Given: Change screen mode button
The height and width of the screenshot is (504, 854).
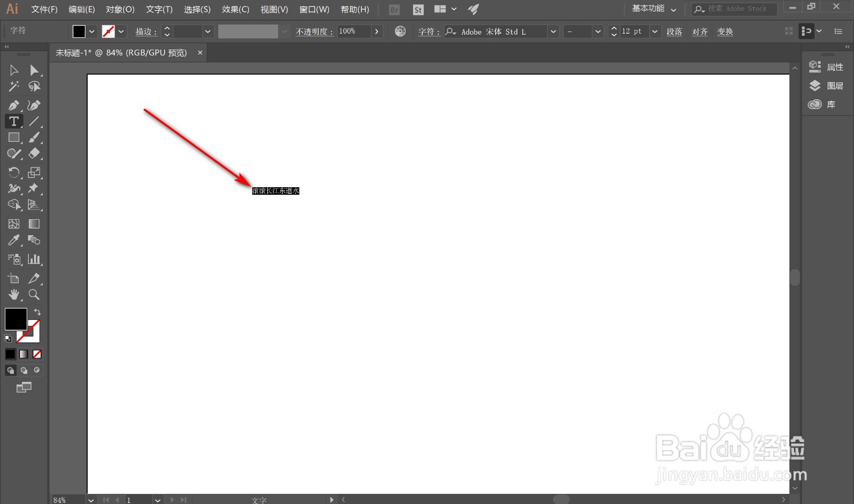Looking at the screenshot, I should click(24, 388).
